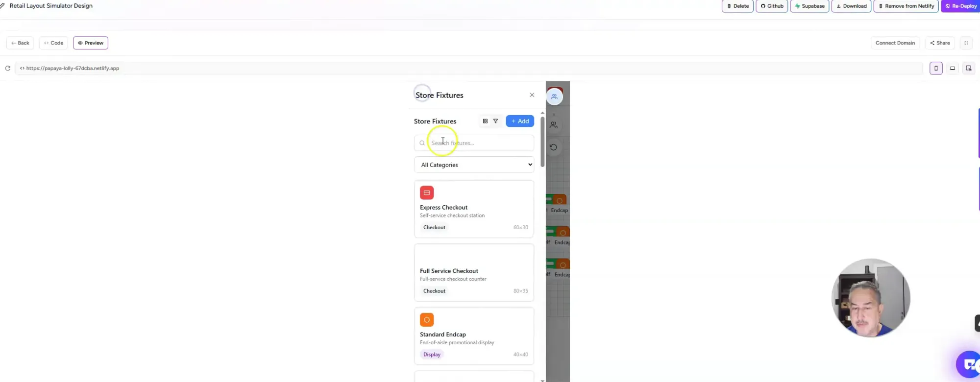Switch to the Code tab
Screen dimensions: 980x382
click(x=53, y=43)
